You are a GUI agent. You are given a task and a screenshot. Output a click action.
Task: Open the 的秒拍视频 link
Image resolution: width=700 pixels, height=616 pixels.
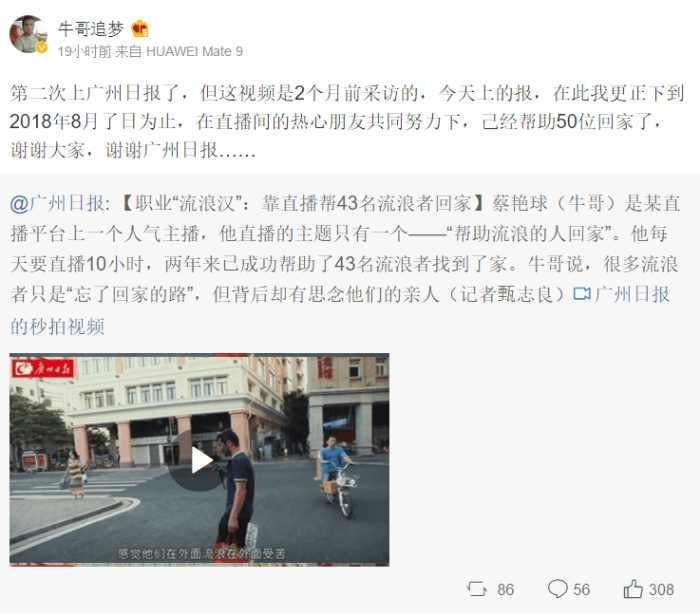[x=57, y=326]
